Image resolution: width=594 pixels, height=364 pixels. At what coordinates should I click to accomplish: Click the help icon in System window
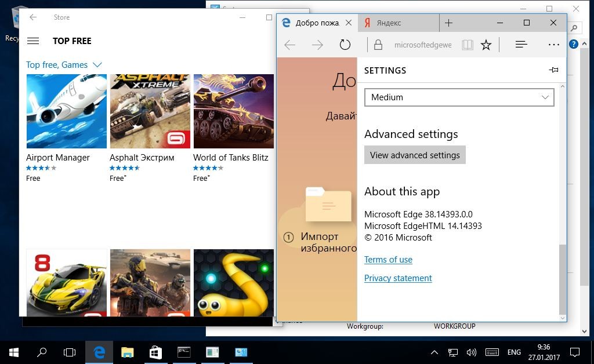[x=574, y=44]
